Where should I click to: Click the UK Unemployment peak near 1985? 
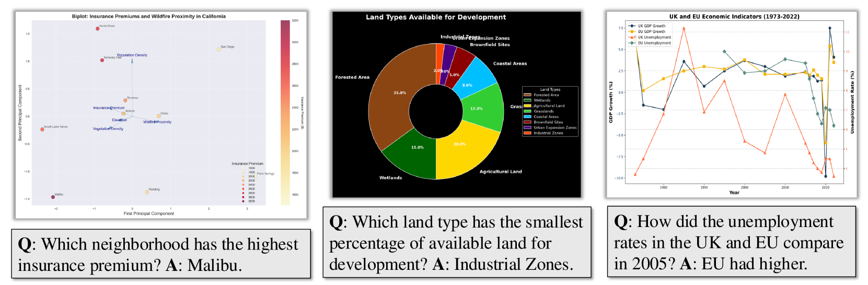(x=684, y=28)
